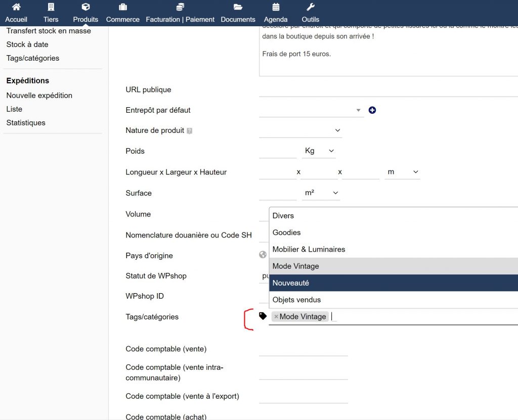This screenshot has width=518, height=420.
Task: Click the Produits cube icon
Action: click(85, 7)
